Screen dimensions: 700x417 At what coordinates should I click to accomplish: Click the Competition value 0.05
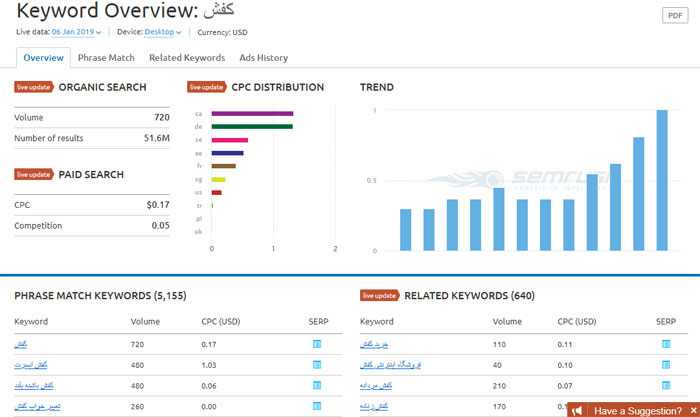[161, 225]
